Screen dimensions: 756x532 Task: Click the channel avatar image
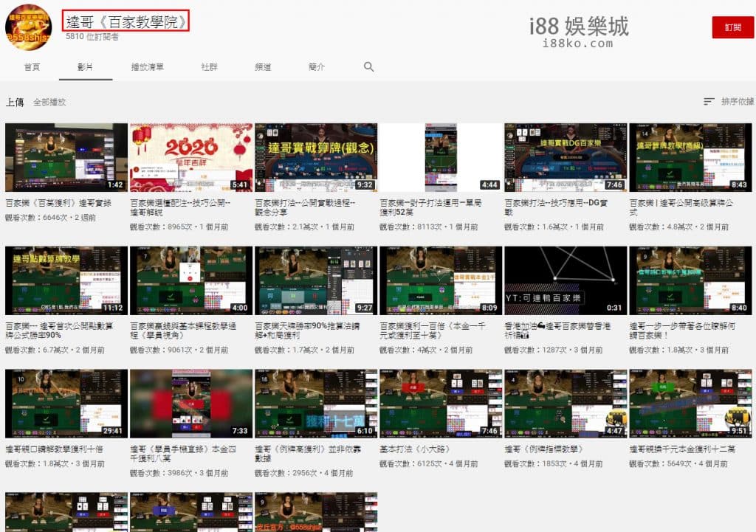pos(28,27)
